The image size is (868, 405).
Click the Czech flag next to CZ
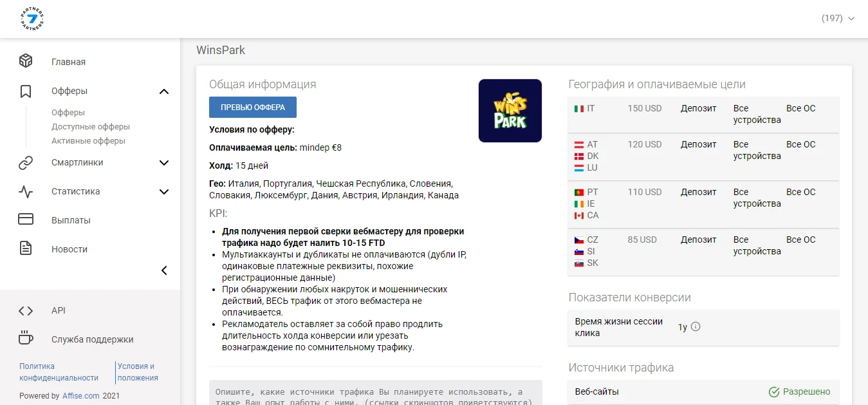579,240
